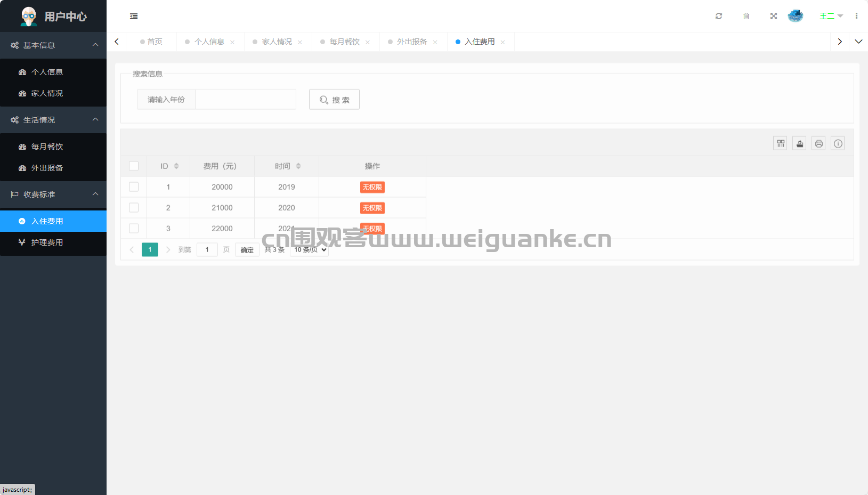Click the 确定 page jump button
Screen dimensions: 868x495
tap(247, 249)
